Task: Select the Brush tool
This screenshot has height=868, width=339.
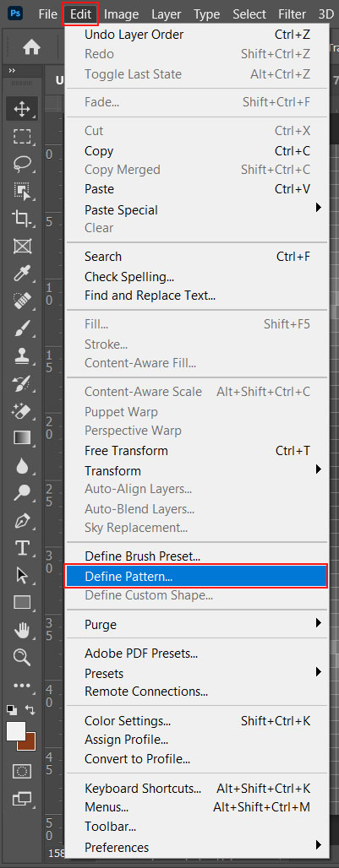Action: pos(22,328)
